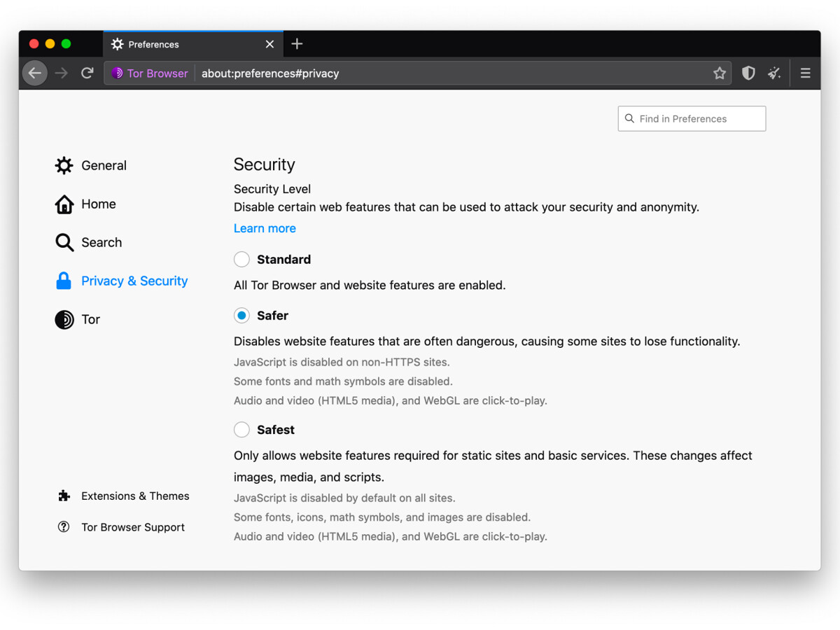The height and width of the screenshot is (630, 840).
Task: Click the Tor onion icon in the sidebar
Action: click(64, 319)
